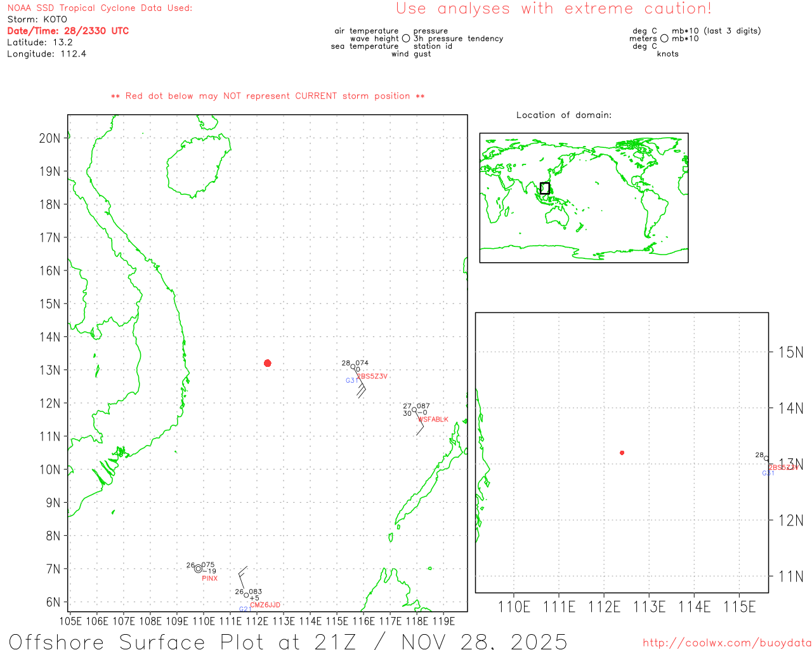
Task: Select the station circle for WSFABLK
Action: [415, 409]
